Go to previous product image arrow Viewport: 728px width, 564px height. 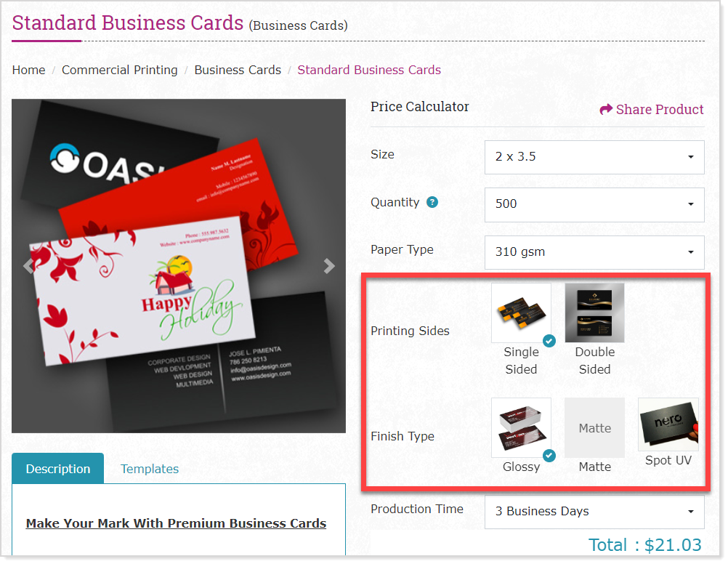point(28,266)
